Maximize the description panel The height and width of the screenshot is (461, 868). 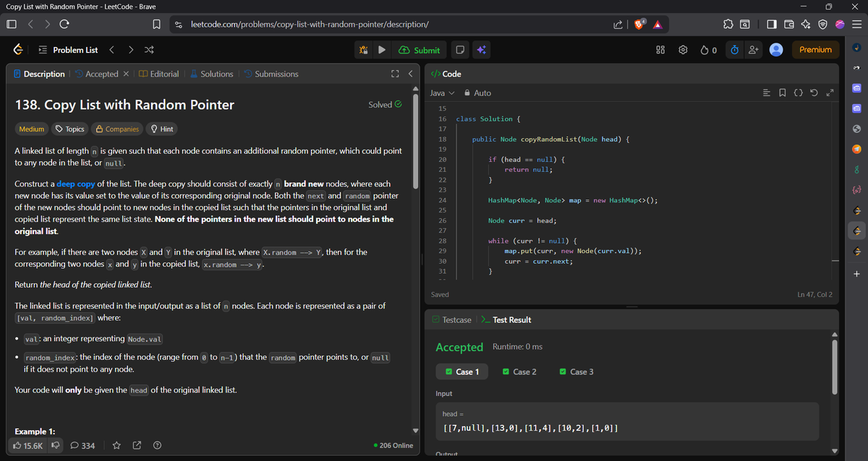tap(395, 74)
